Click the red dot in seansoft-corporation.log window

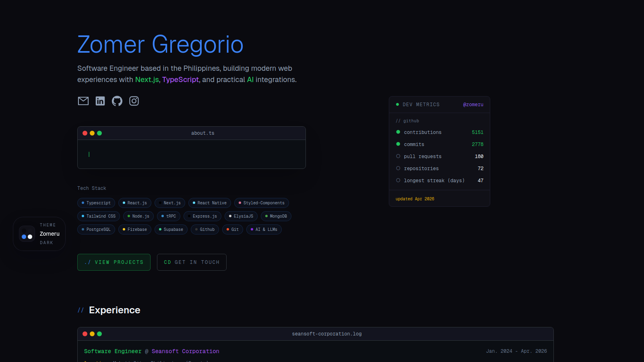tap(85, 334)
